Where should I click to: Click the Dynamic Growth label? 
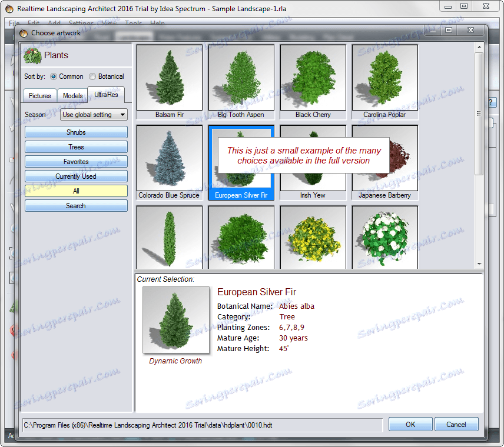pos(175,361)
